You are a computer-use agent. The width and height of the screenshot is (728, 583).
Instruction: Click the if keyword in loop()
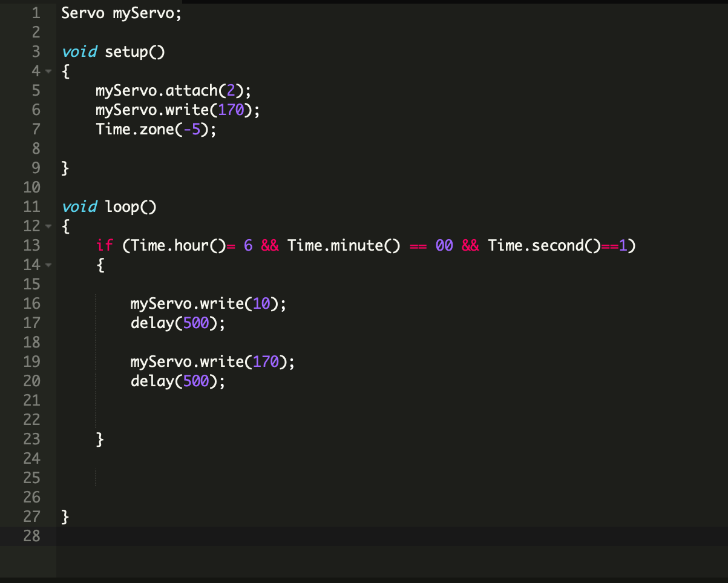point(105,245)
